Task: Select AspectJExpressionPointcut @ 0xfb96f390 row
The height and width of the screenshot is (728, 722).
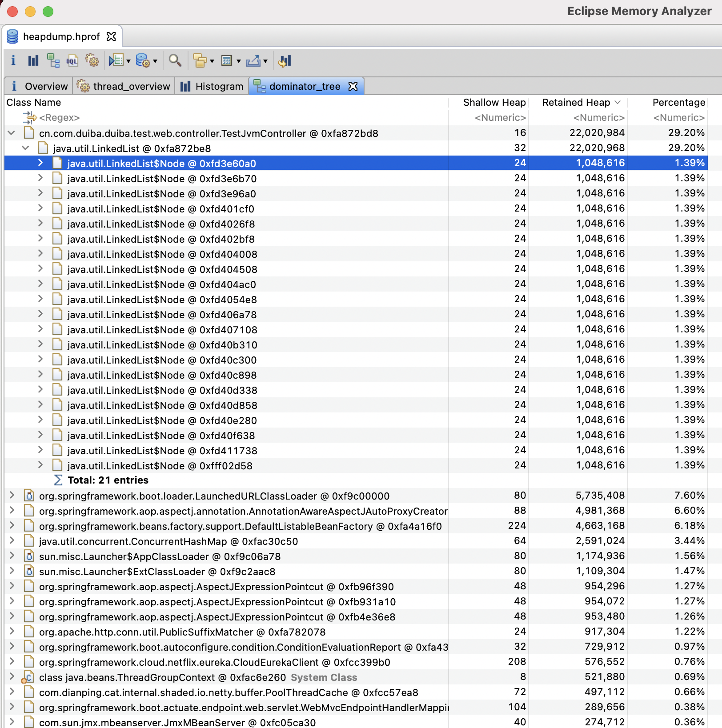Action: click(356, 586)
